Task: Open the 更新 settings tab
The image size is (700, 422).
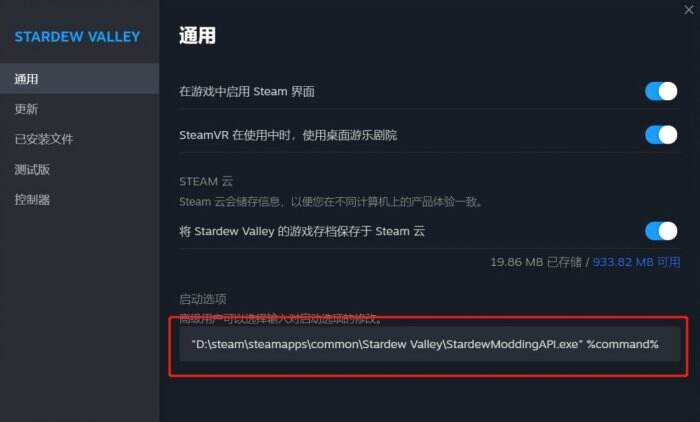Action: click(79, 109)
